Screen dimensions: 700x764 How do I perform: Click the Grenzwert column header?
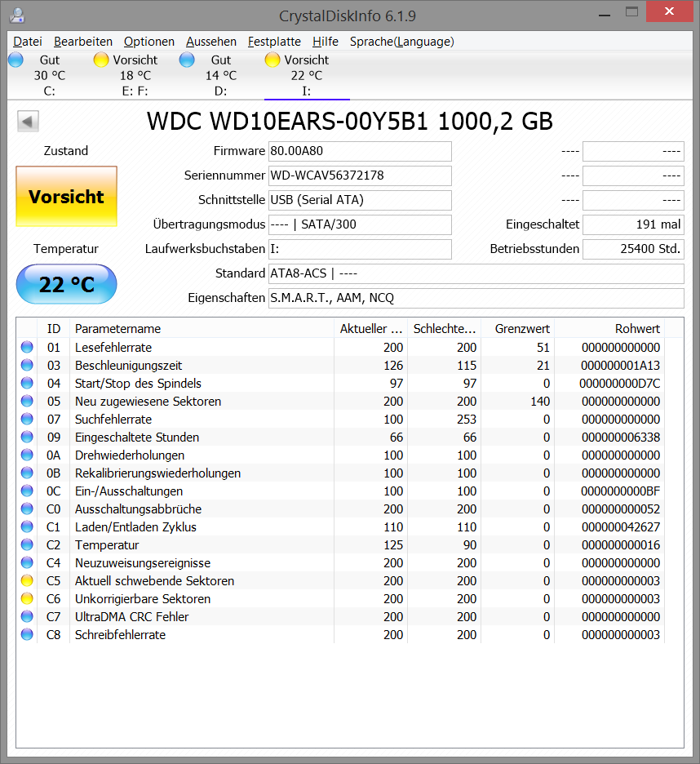(x=518, y=329)
